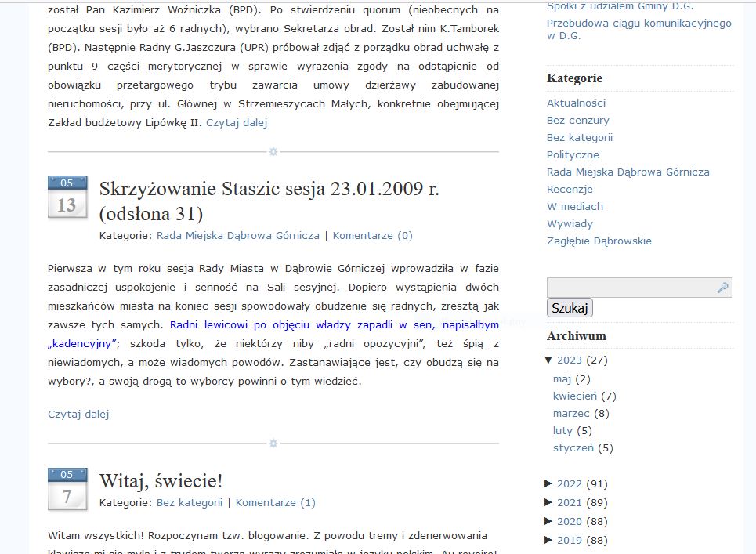Open Bez kategorii in the sidebar Kategorie list
This screenshot has width=756, height=554.
[x=580, y=138]
